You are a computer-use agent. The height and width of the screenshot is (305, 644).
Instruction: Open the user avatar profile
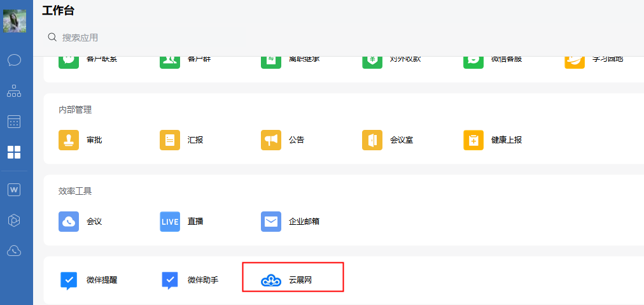coord(15,21)
